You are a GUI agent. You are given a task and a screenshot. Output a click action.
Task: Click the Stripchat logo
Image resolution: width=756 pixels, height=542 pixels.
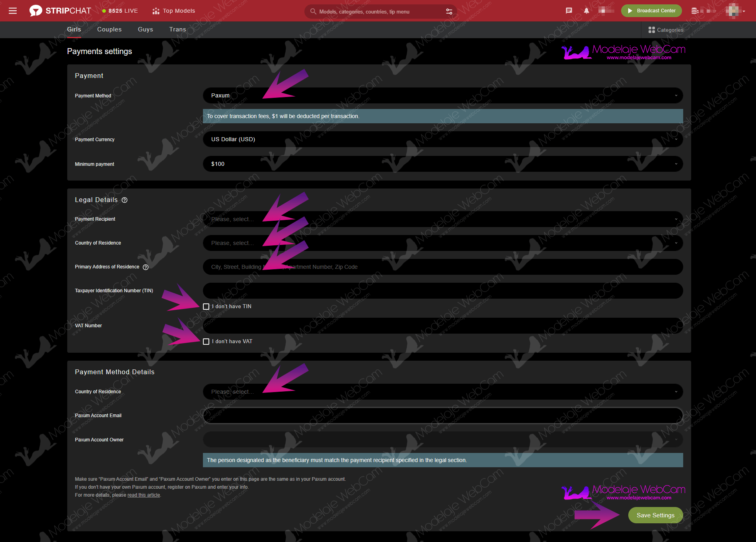60,11
